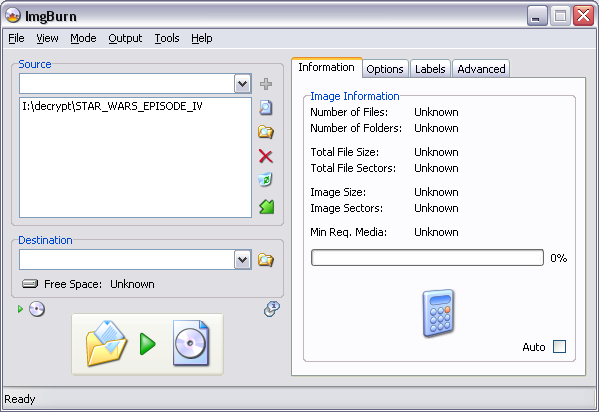Click the add source plus icon
This screenshot has height=412, width=599.
pyautogui.click(x=266, y=84)
